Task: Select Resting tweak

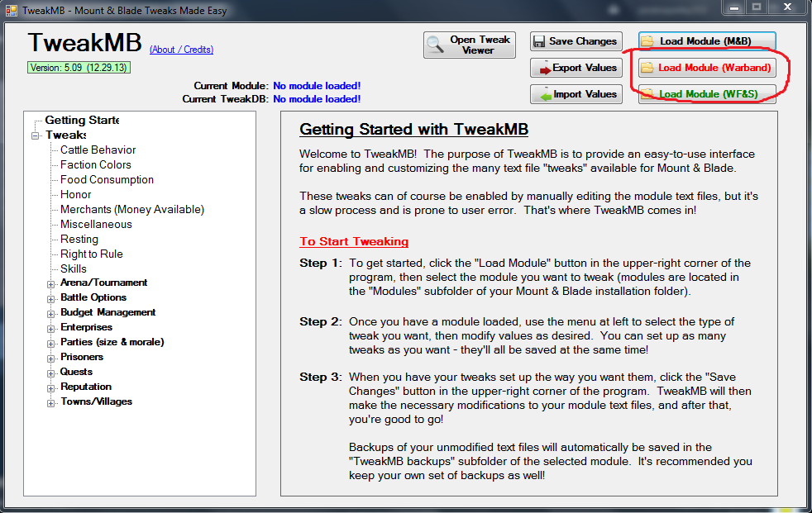Action: tap(79, 240)
